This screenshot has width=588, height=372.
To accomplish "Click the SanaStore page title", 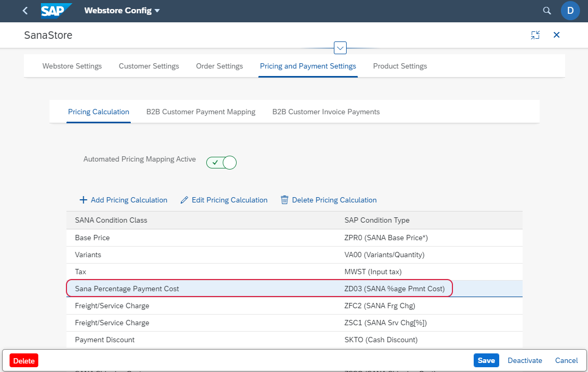I will pos(48,35).
